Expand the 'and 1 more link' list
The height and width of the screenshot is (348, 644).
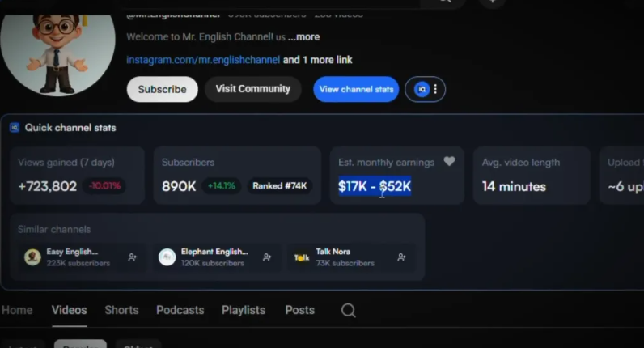tap(317, 60)
